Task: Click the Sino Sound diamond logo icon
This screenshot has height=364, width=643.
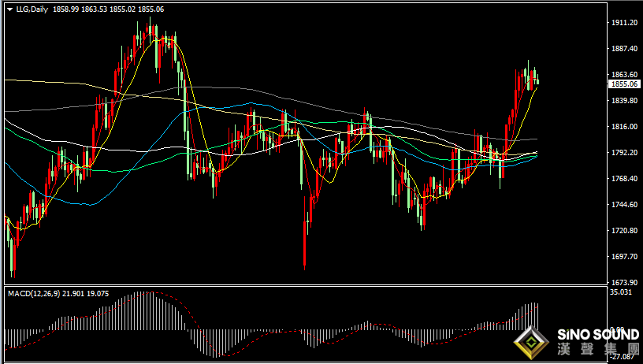Action: coord(531,343)
